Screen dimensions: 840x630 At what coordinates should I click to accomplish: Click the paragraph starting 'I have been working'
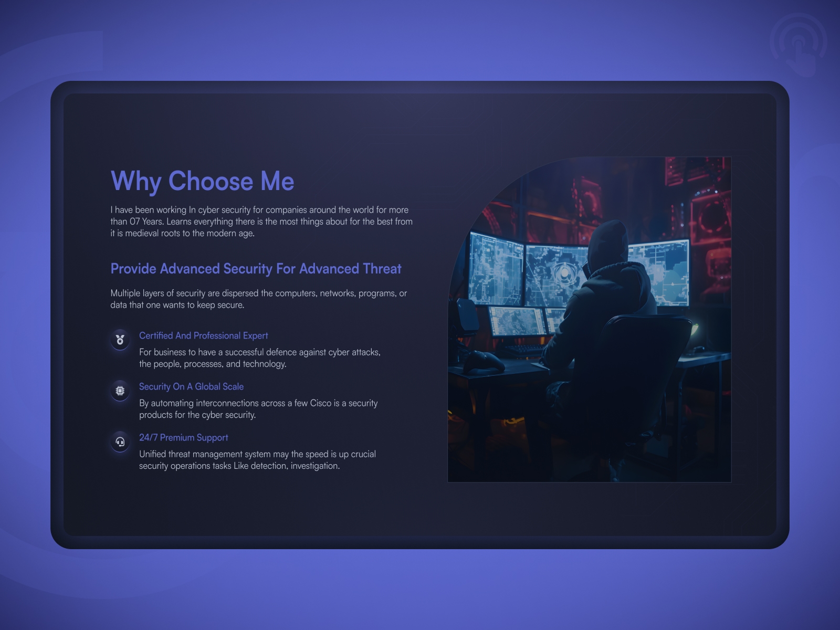pyautogui.click(x=261, y=222)
